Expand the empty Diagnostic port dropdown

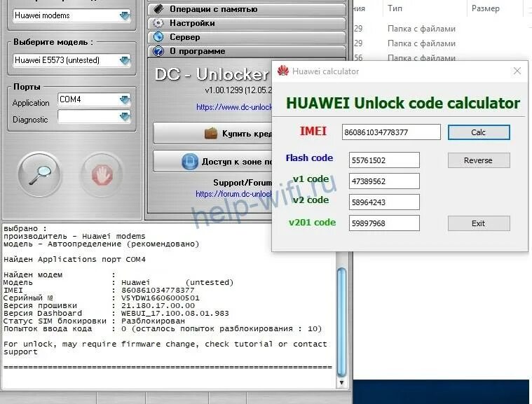point(125,117)
